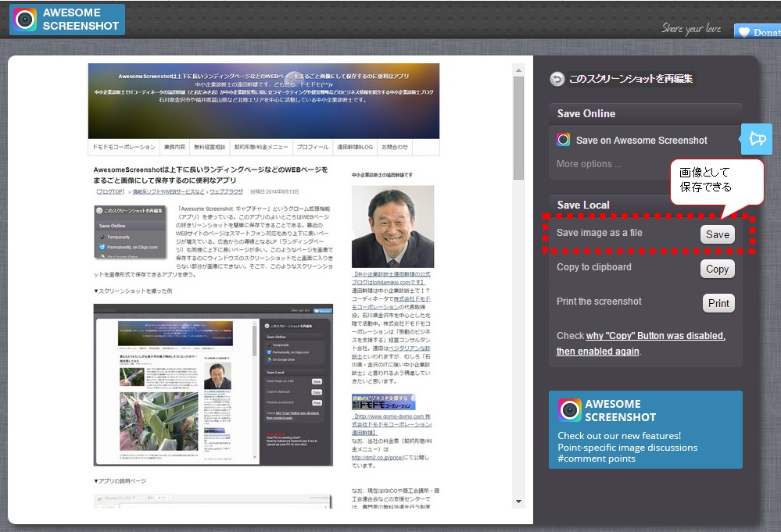Click the re-edit screenshot back arrow icon
781x532 pixels.
coord(557,79)
